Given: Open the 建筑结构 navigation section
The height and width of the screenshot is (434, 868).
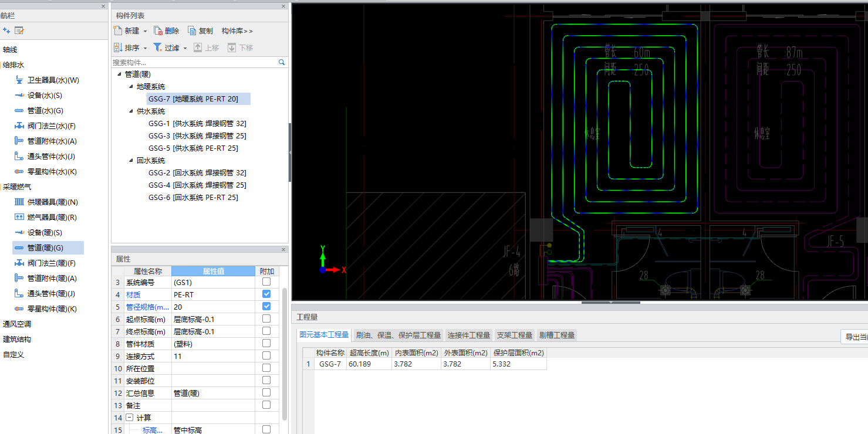Looking at the screenshot, I should point(17,339).
